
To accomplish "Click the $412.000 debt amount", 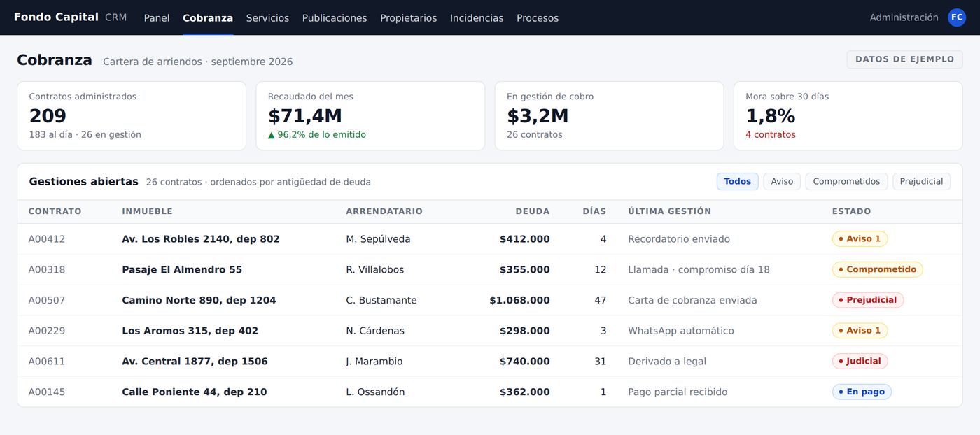I will coord(525,239).
